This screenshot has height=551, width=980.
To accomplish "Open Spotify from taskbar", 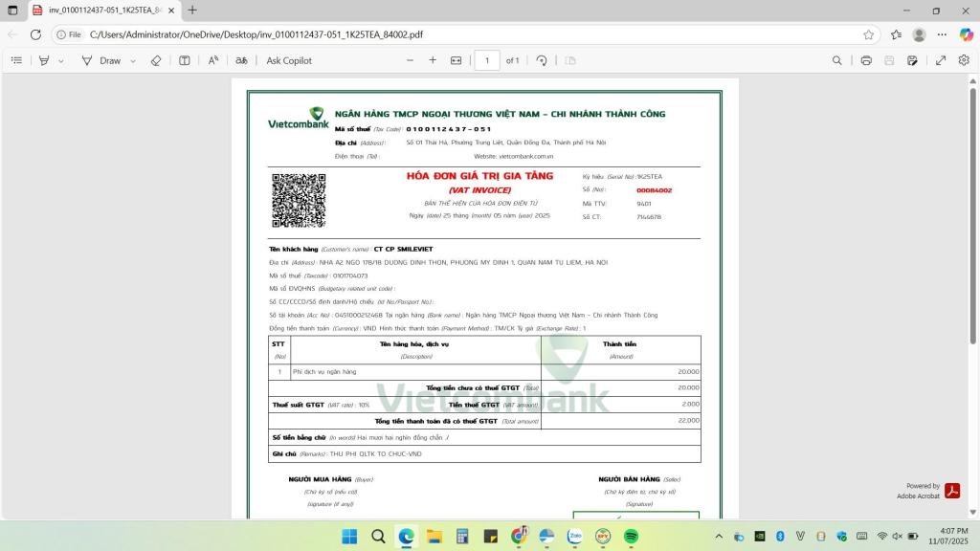I will (632, 536).
